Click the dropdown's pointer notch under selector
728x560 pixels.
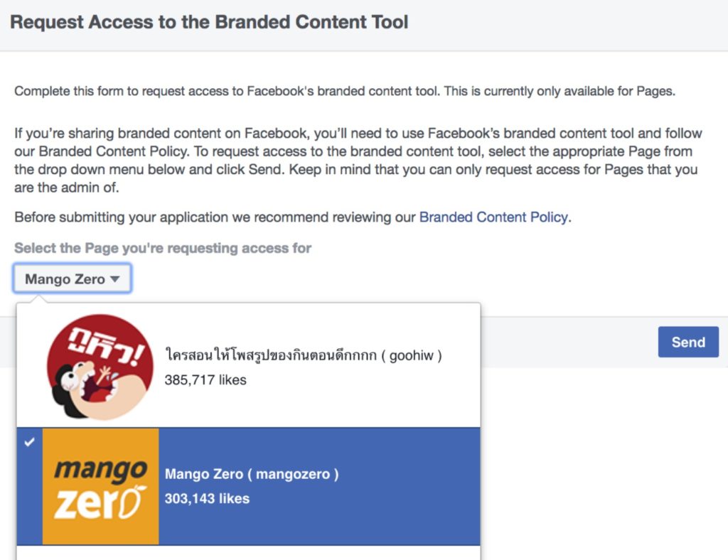[x=41, y=299]
